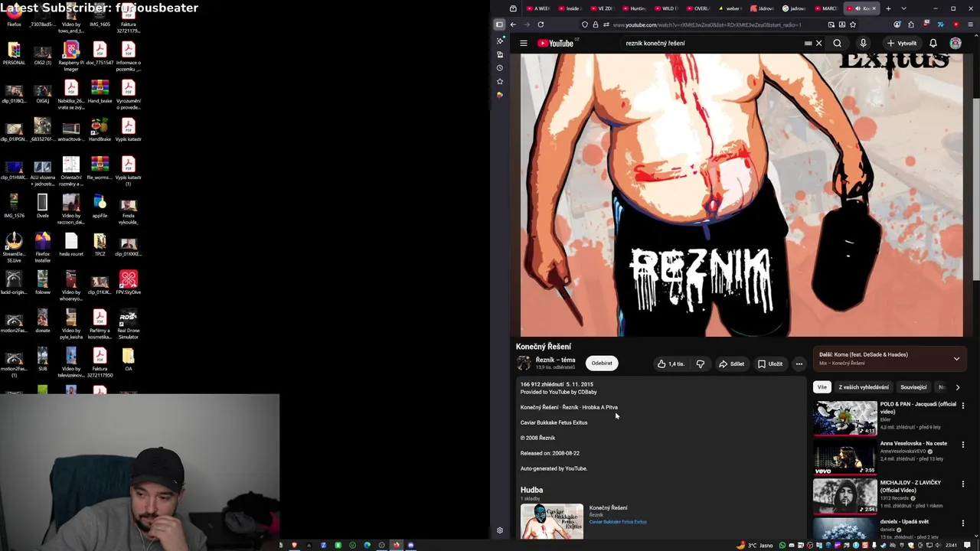Click the YouTube search magnifier button

838,44
